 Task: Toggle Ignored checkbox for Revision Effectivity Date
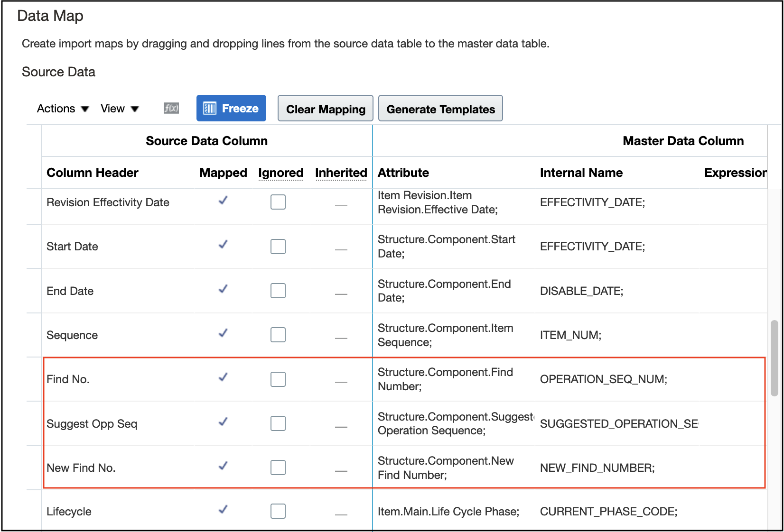[278, 202]
